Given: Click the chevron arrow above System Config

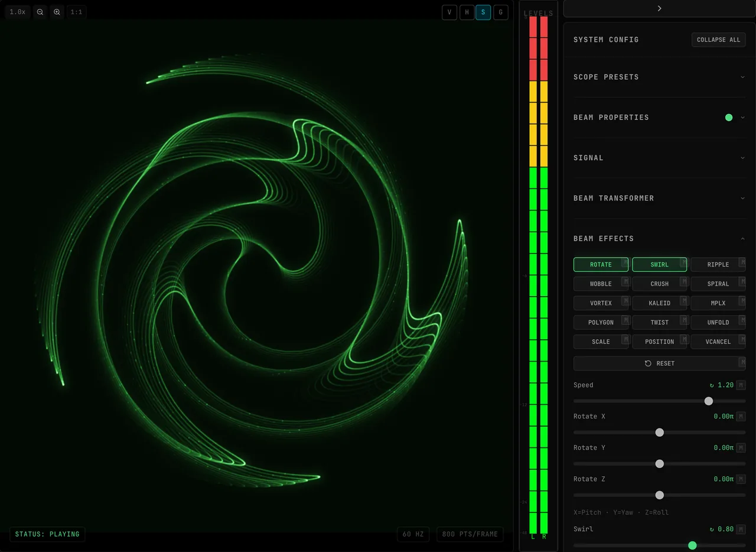Looking at the screenshot, I should [x=660, y=8].
